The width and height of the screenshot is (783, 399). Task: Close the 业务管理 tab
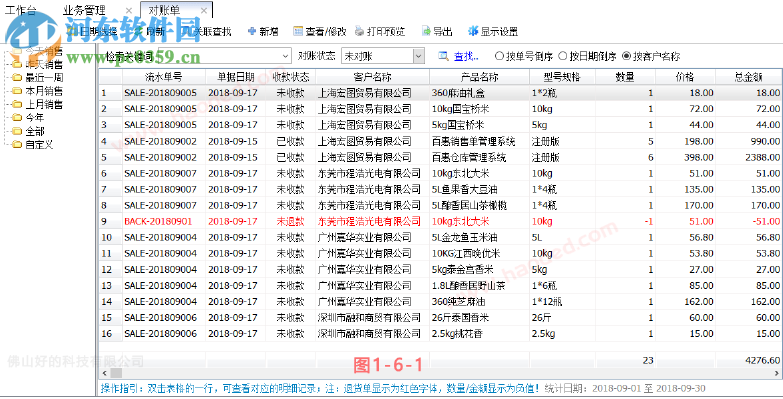129,10
